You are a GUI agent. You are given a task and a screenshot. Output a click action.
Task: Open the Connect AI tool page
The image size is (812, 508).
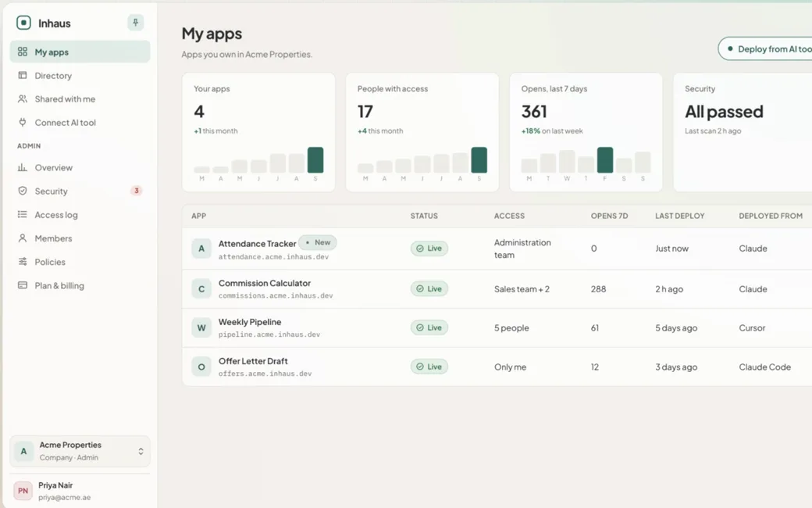point(80,123)
